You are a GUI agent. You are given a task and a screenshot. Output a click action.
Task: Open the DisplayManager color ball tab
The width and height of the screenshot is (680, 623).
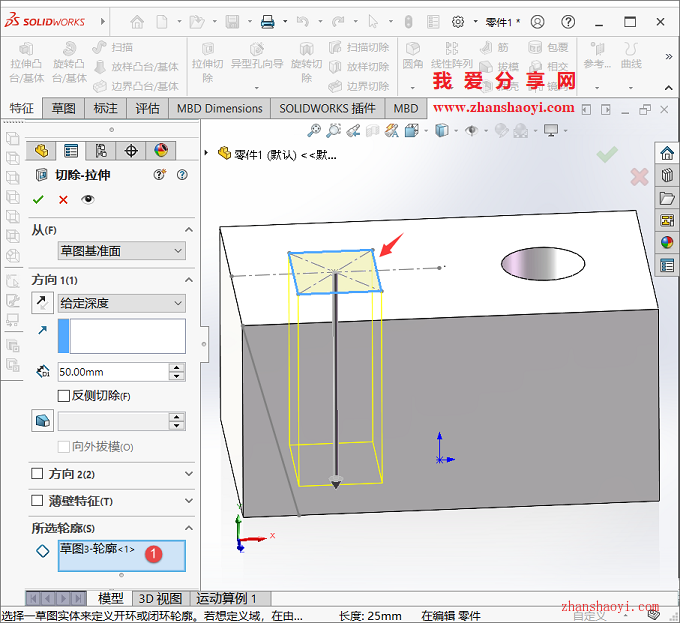click(x=161, y=151)
